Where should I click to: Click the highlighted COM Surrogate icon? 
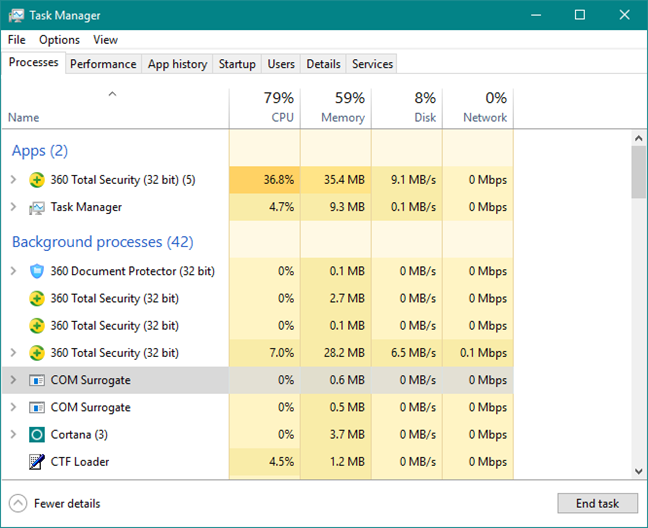tap(37, 380)
